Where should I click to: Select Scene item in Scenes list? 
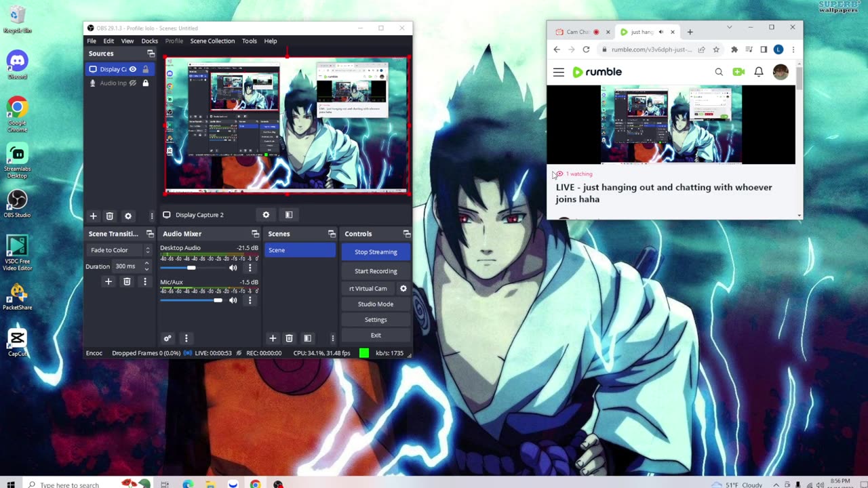[300, 250]
